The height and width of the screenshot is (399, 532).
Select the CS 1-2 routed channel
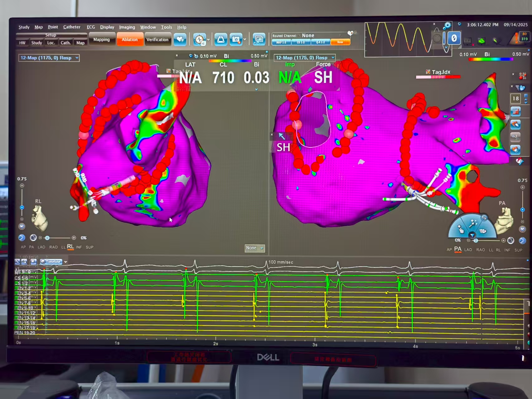click(301, 42)
